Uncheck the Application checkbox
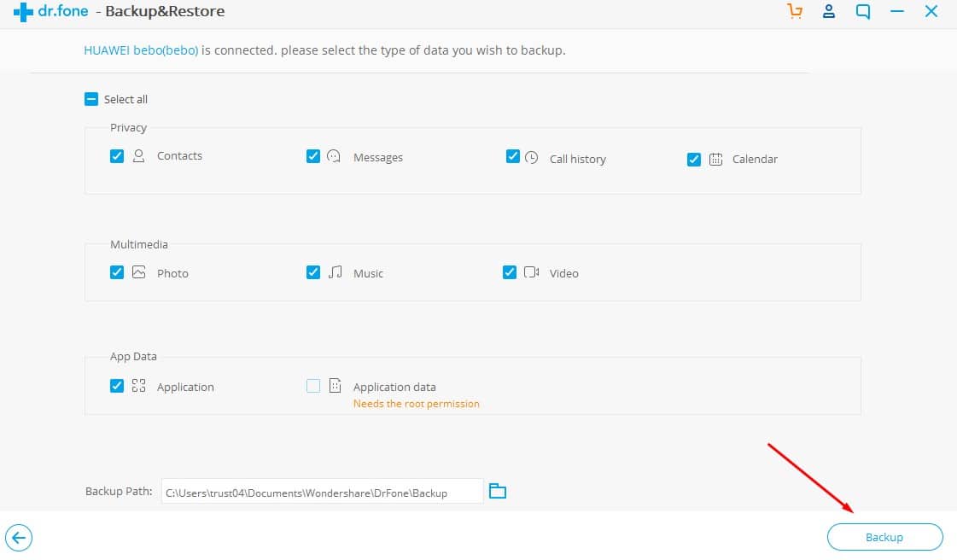Screen dimensions: 957x560 tap(117, 386)
